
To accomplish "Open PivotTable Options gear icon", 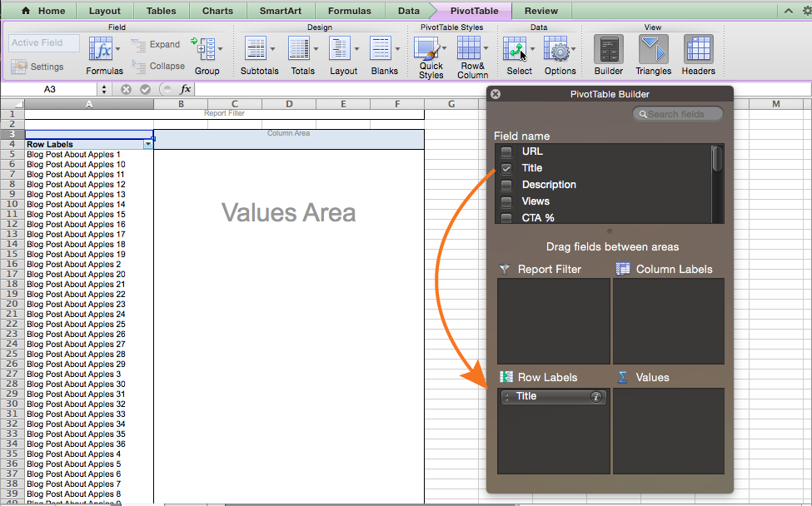I will pyautogui.click(x=558, y=50).
